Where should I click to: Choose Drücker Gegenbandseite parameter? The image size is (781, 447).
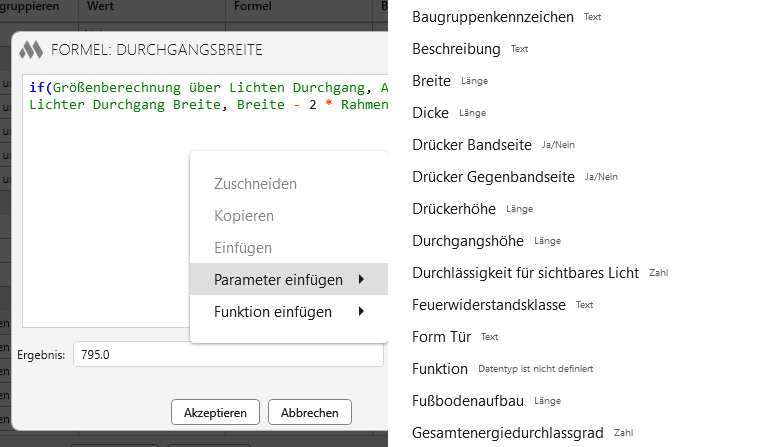point(493,177)
